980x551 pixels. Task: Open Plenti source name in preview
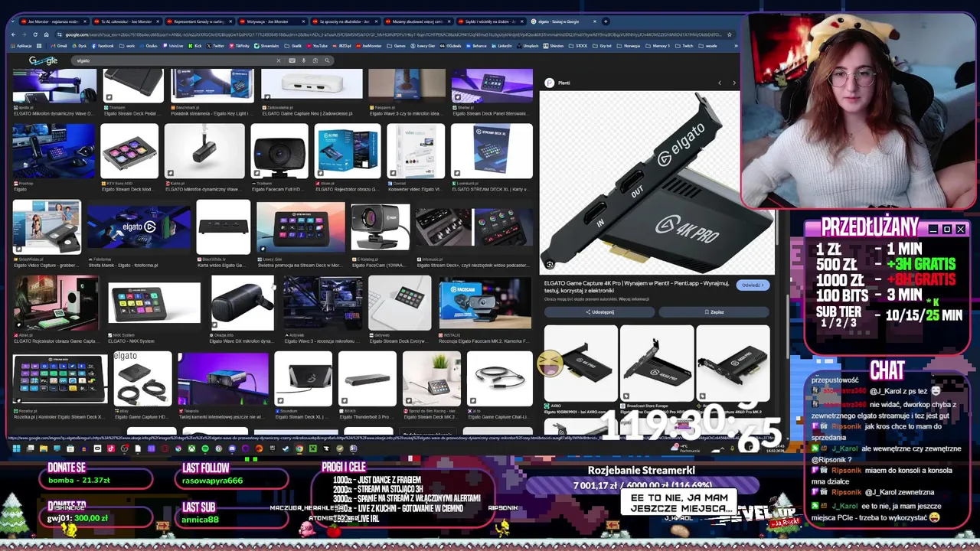[564, 83]
